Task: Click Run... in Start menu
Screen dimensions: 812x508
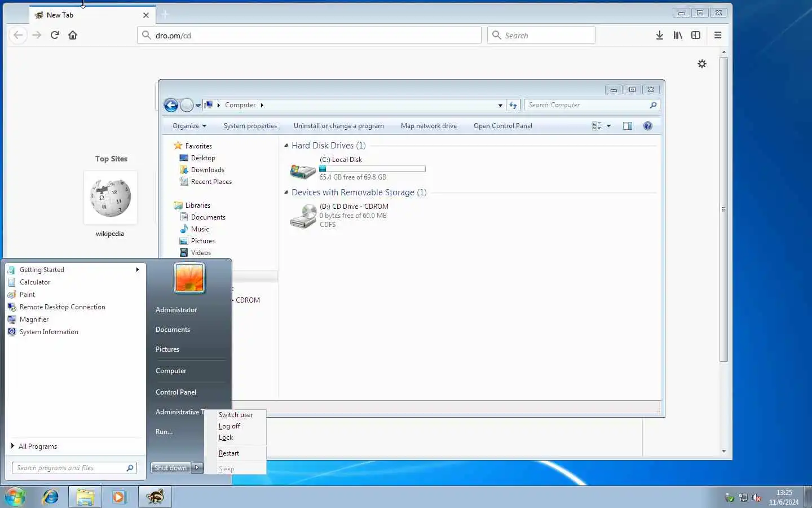Action: coord(164,432)
